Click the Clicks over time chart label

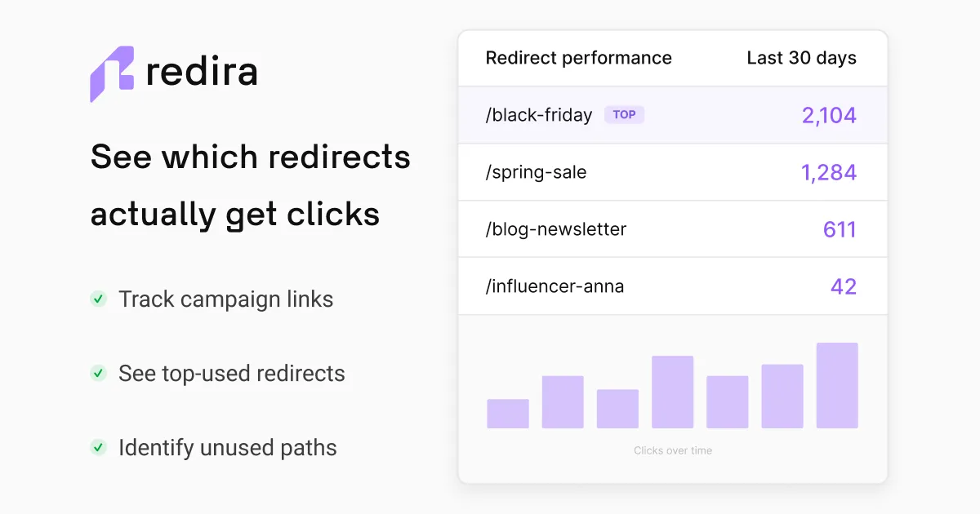point(673,450)
